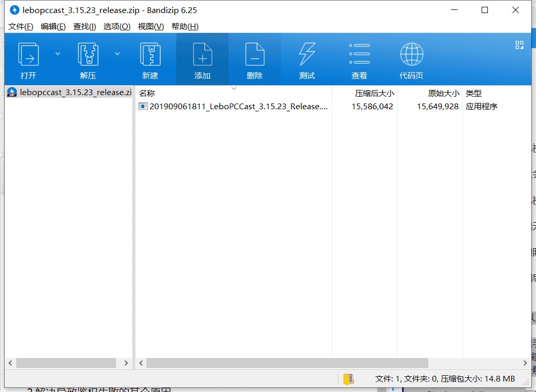Screen dimensions: 536x392
Task: Click the status bar file count text
Action: 444,378
